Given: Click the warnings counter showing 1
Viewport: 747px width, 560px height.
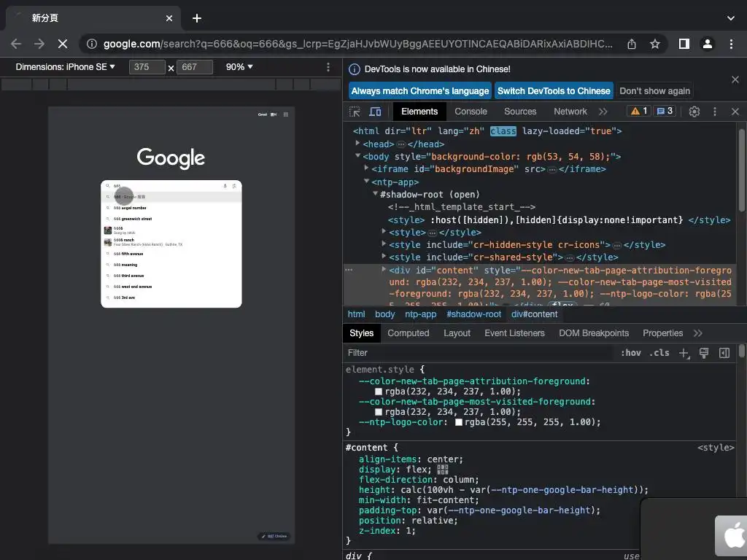Looking at the screenshot, I should coord(639,111).
